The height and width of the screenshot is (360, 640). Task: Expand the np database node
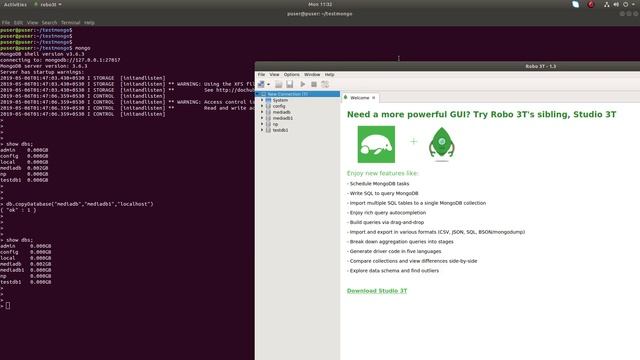(262, 124)
